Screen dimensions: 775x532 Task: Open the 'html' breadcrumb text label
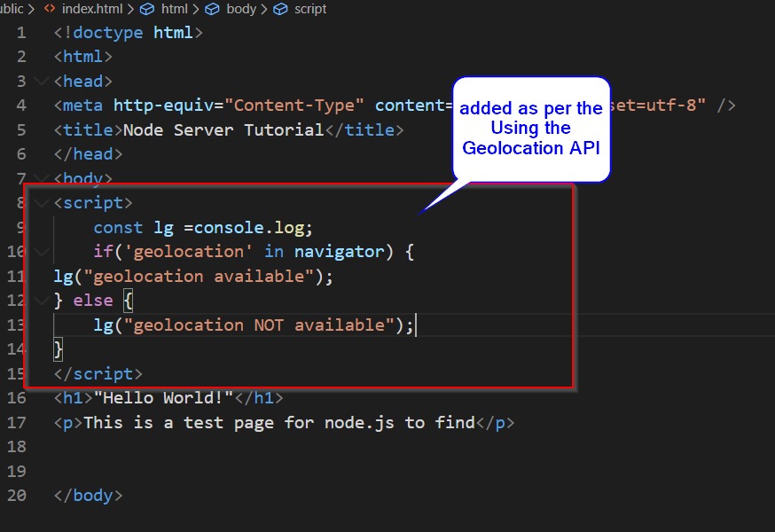[175, 9]
